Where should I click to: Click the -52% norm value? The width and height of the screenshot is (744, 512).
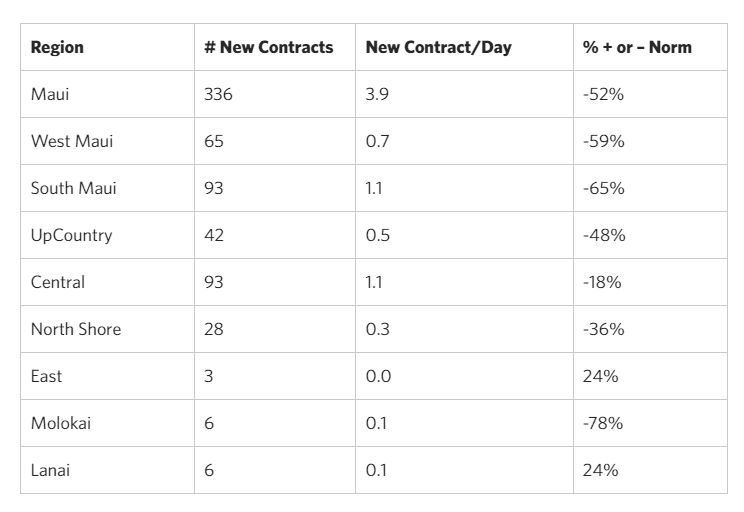click(x=603, y=94)
